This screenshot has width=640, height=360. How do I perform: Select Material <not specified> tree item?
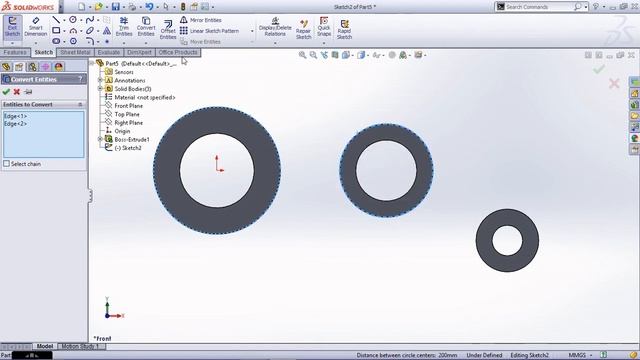tap(140, 98)
